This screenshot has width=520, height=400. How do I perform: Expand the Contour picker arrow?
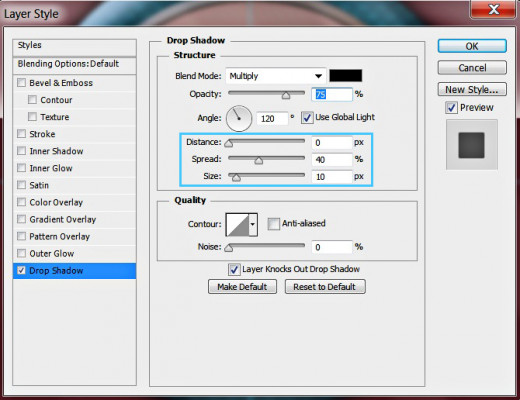[253, 225]
